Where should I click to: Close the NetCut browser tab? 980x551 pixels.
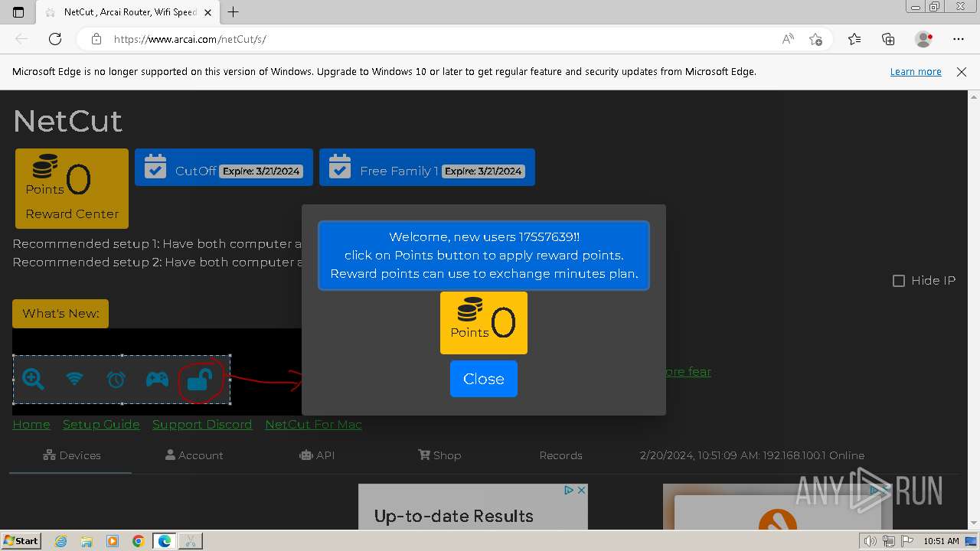point(207,12)
